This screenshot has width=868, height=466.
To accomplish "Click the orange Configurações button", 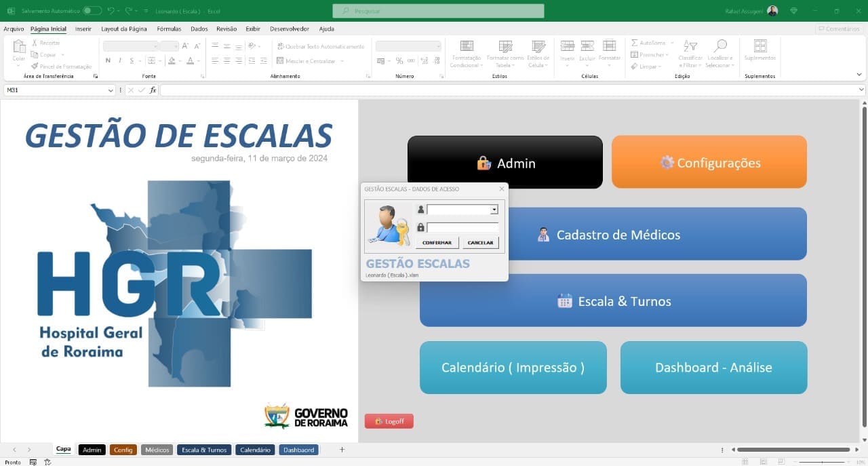I will tap(709, 162).
